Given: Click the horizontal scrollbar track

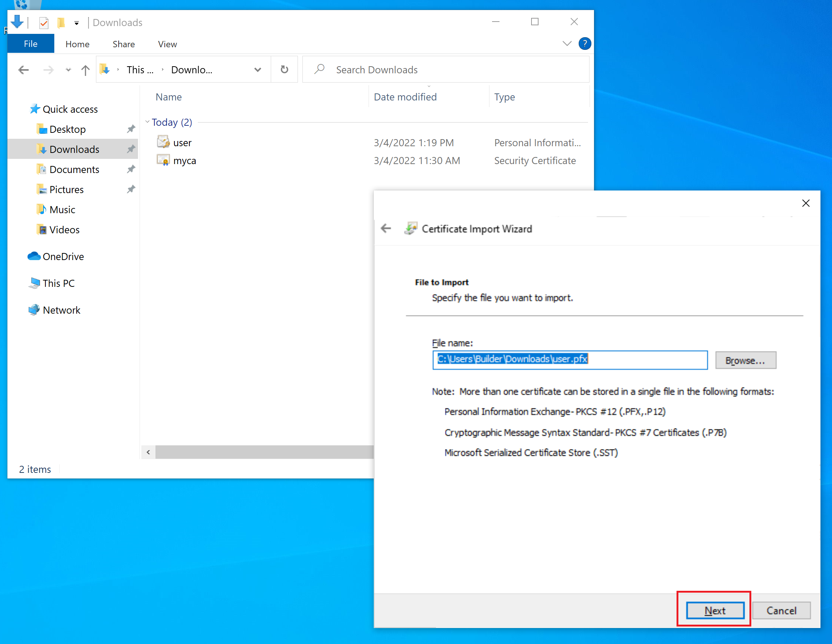Looking at the screenshot, I should (x=264, y=452).
